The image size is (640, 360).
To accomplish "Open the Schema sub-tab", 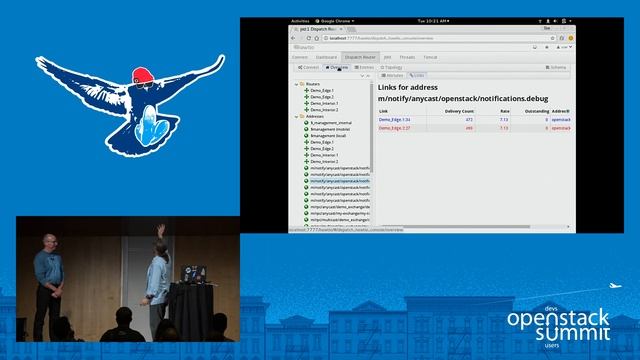I will (556, 67).
